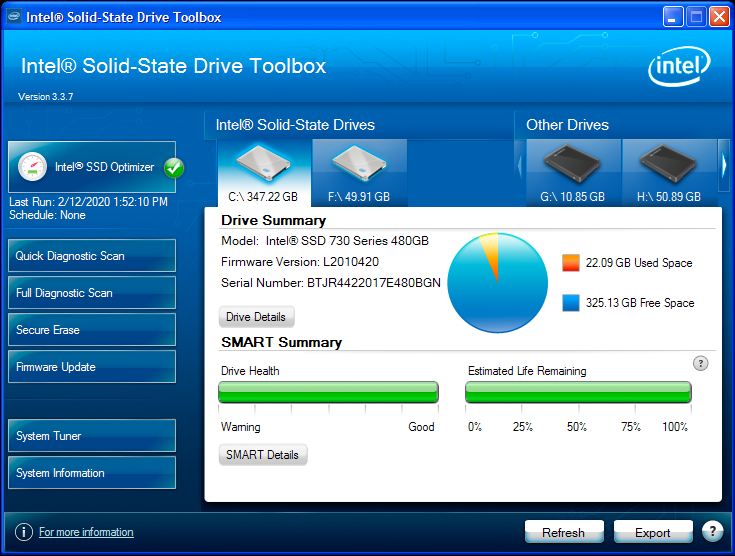Click the Last Run date text

point(88,202)
